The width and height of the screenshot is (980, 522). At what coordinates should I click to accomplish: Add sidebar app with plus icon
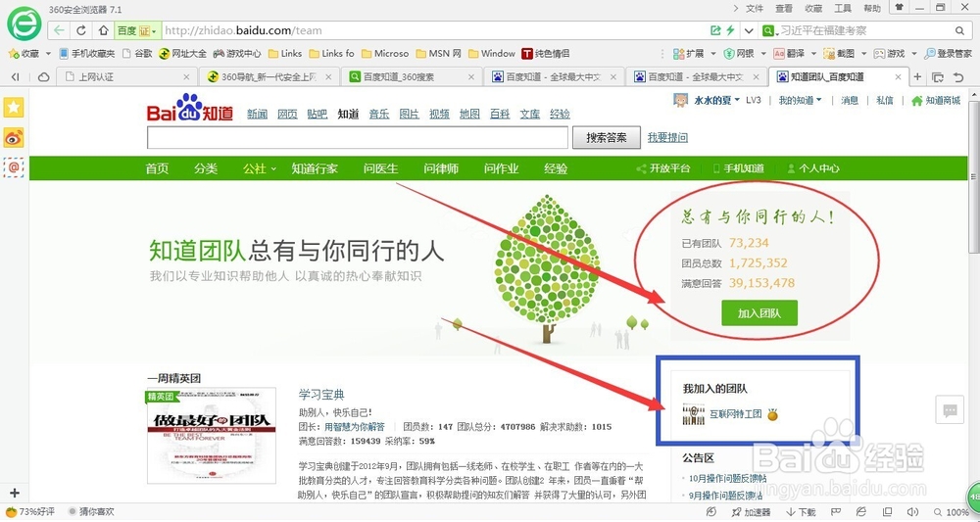tap(15, 493)
